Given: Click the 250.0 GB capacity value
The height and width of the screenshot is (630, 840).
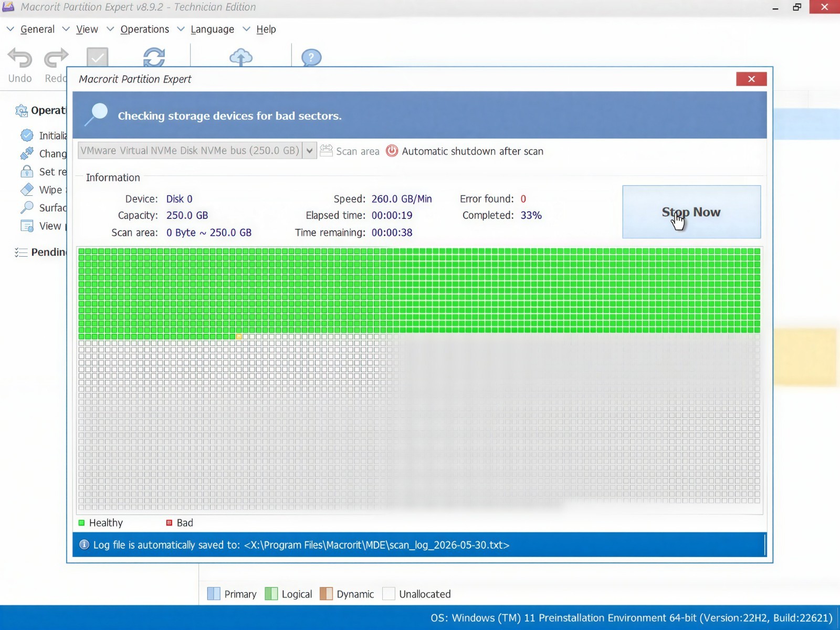Looking at the screenshot, I should (187, 215).
